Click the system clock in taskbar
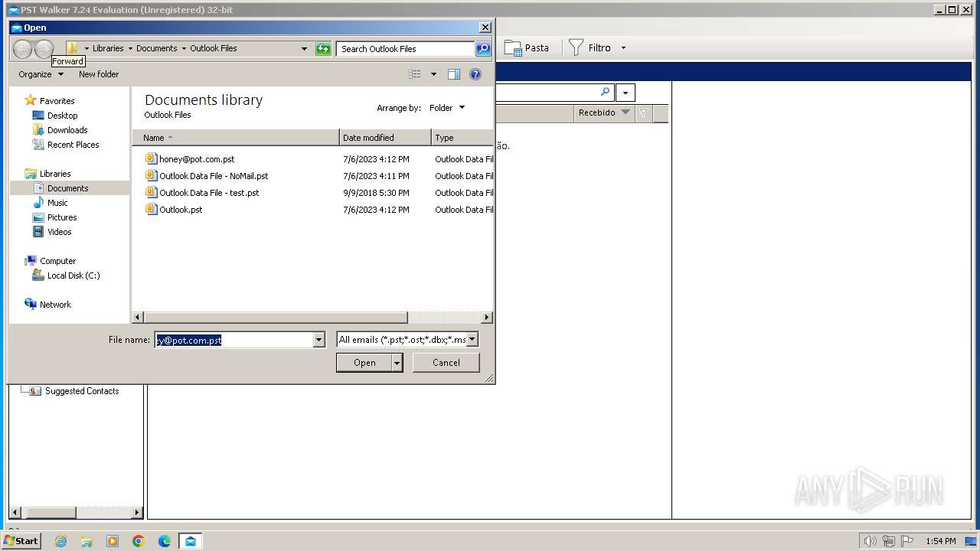The height and width of the screenshot is (551, 980). pyautogui.click(x=941, y=541)
